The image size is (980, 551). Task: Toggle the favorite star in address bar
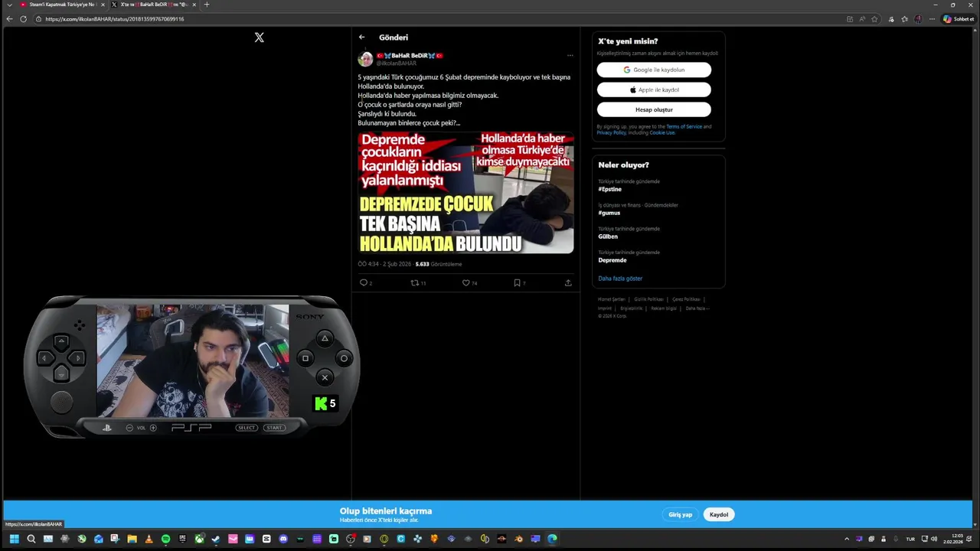point(874,19)
